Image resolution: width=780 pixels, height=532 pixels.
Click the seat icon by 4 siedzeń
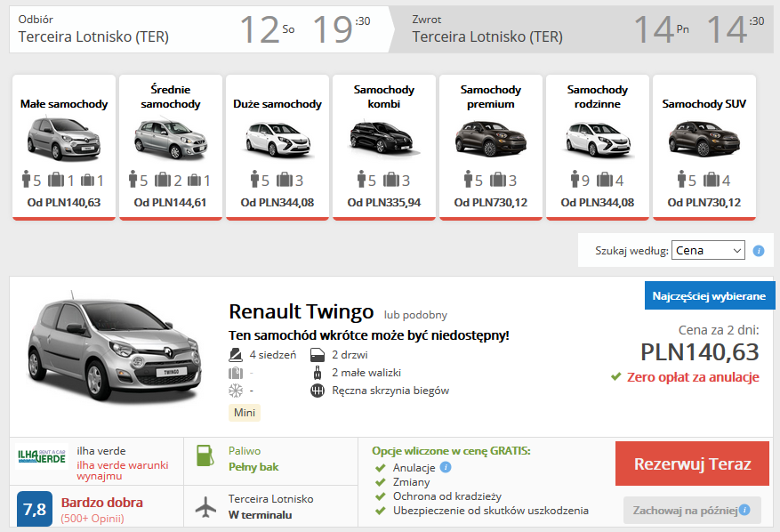click(x=236, y=355)
